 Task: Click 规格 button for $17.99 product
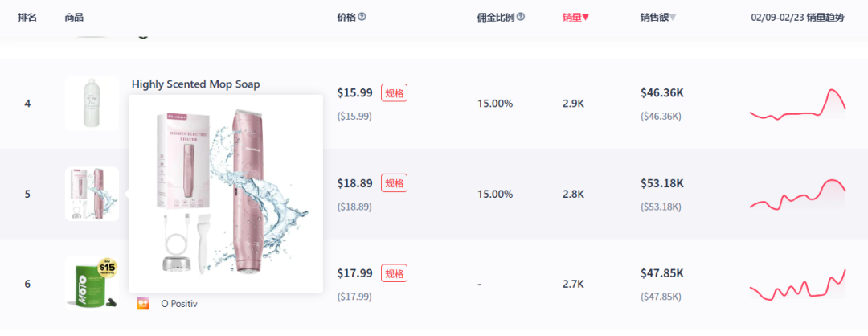[394, 272]
